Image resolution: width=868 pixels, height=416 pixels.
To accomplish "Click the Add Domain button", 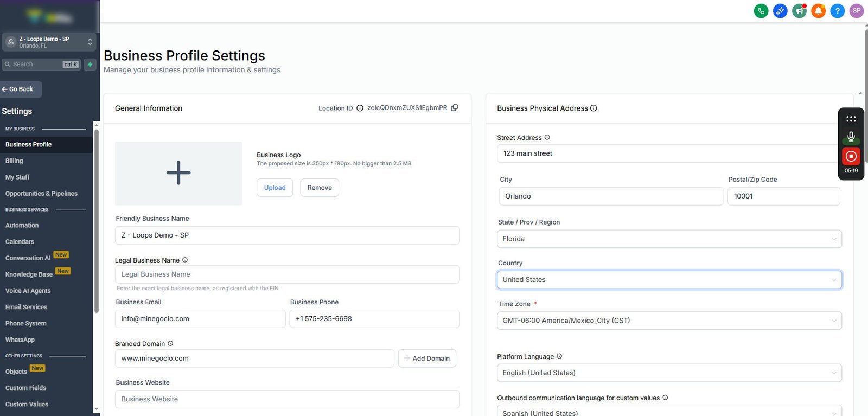I will 427,359.
